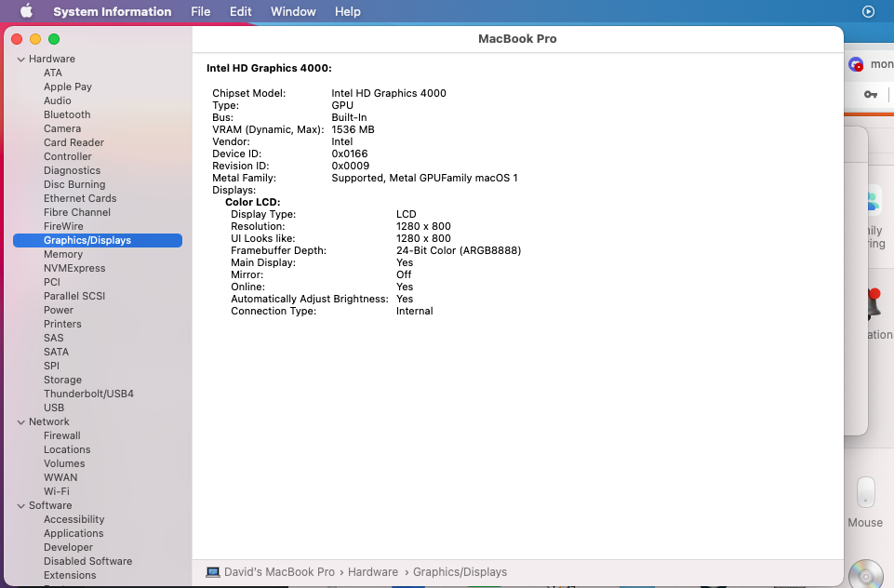The width and height of the screenshot is (894, 588).
Task: Click the play-circle icon in the menu bar
Action: pos(868,11)
